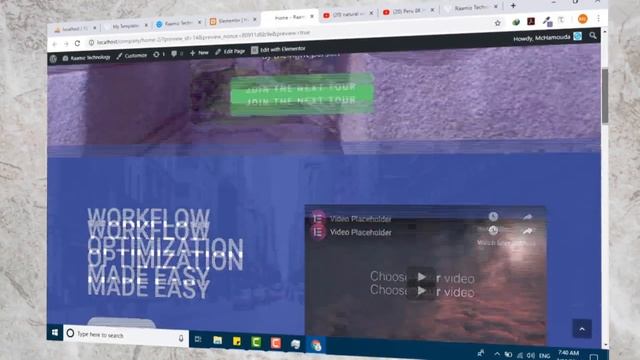
Task: Open Edit Page in admin bar
Action: (x=230, y=51)
